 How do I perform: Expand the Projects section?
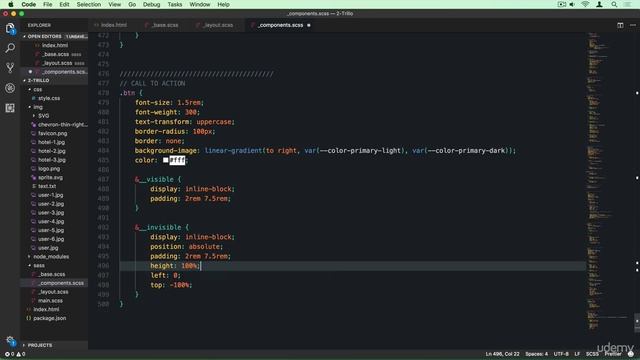pyautogui.click(x=55, y=345)
